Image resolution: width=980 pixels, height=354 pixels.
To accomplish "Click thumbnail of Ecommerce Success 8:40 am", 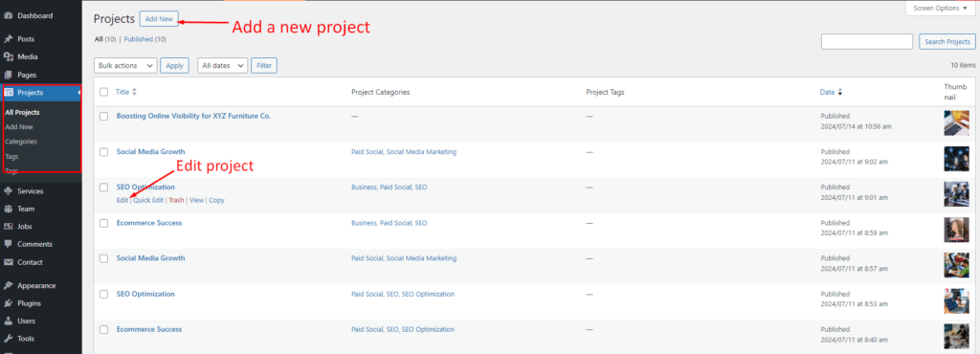I will (956, 336).
